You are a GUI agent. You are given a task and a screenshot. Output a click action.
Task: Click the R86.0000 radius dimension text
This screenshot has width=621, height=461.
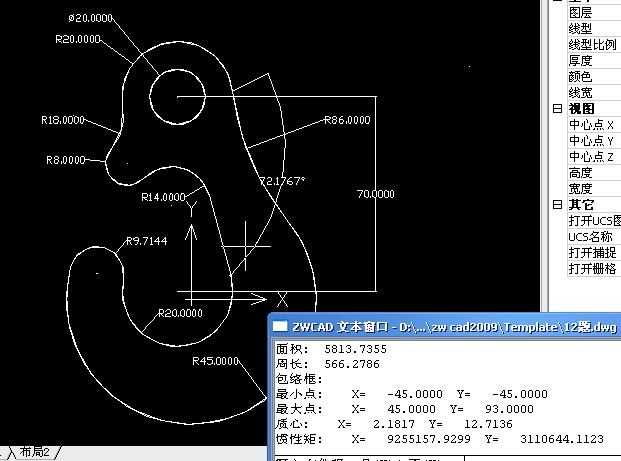[347, 120]
